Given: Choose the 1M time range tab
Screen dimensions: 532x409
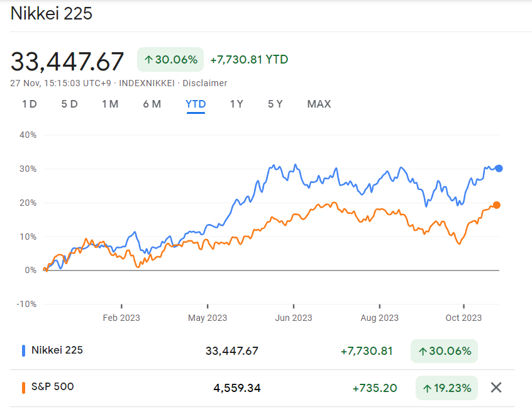Looking at the screenshot, I should (110, 104).
